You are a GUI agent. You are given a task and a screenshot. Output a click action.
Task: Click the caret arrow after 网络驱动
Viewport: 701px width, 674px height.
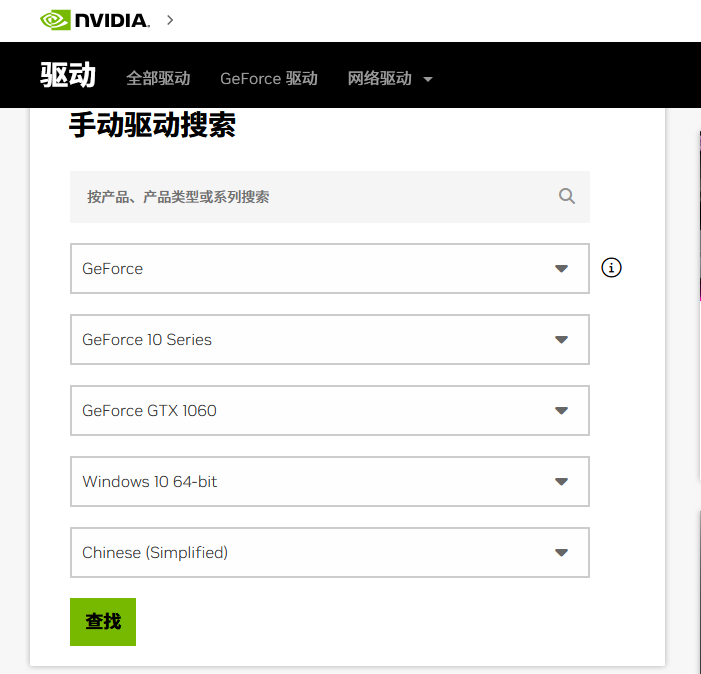pyautogui.click(x=428, y=79)
